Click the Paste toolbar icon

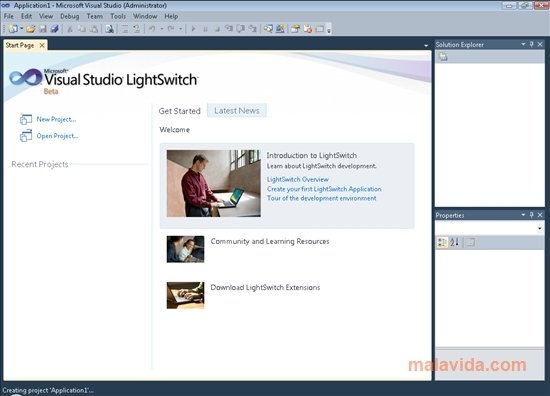point(94,29)
